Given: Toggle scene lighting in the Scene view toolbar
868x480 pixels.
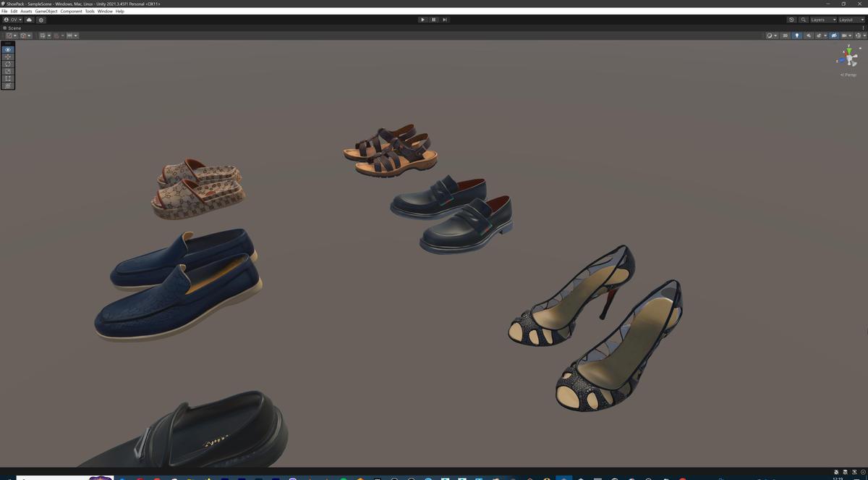Looking at the screenshot, I should [x=797, y=35].
